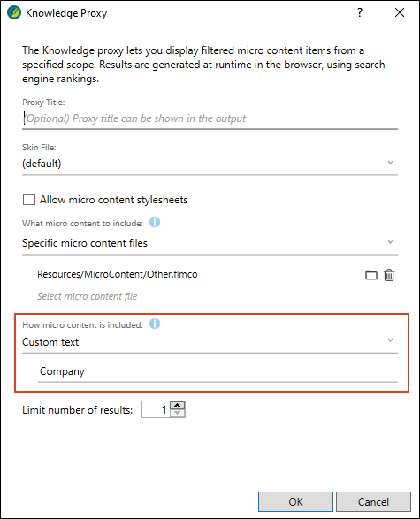Click info icon next to 'What micro content to include'
Screen dimensions: 420x519
pos(155,222)
